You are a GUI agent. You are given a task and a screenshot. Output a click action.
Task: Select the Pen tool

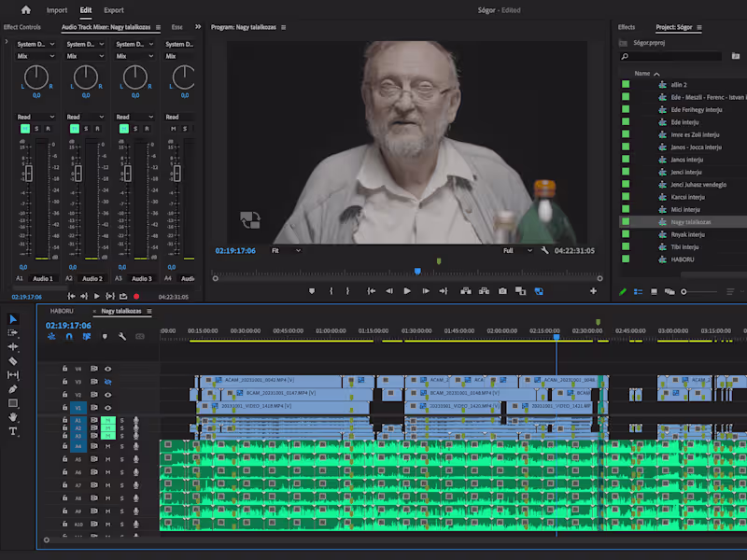click(13, 388)
